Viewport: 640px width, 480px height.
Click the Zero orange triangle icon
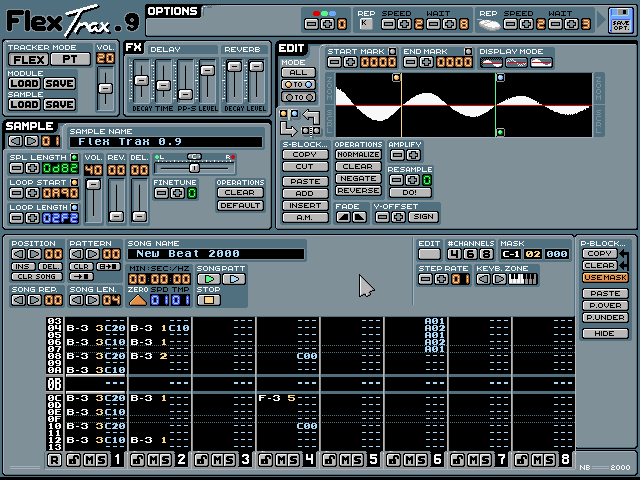pos(138,300)
